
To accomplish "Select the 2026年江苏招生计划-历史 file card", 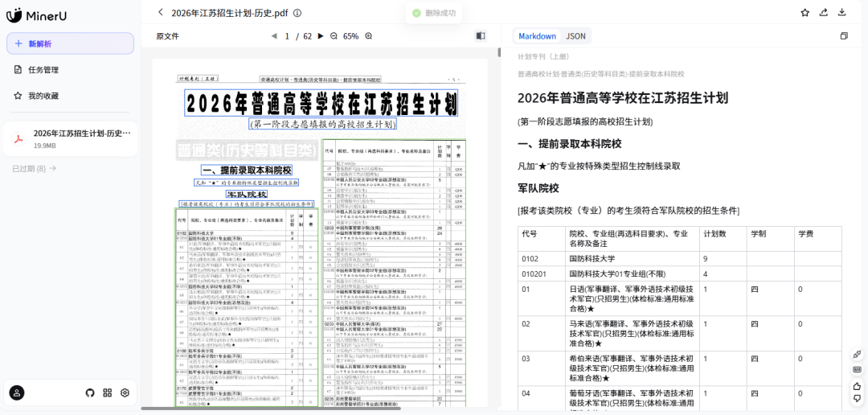I will pyautogui.click(x=70, y=138).
